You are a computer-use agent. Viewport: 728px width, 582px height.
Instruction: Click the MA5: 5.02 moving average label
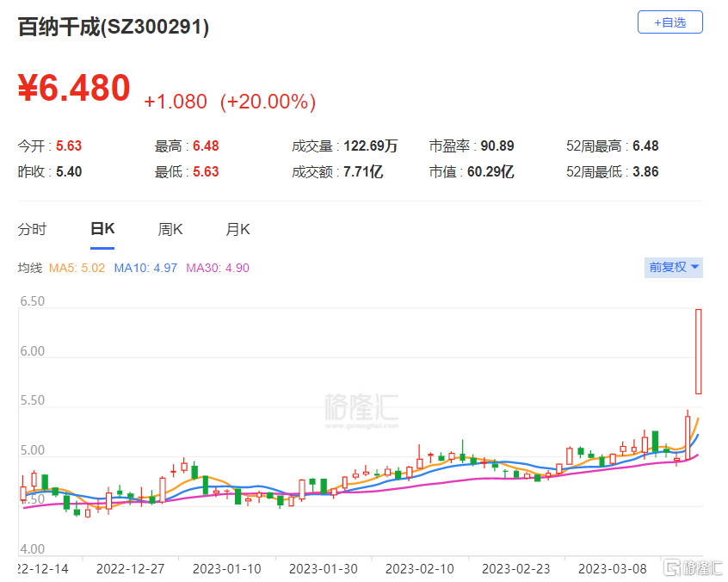pyautogui.click(x=77, y=268)
